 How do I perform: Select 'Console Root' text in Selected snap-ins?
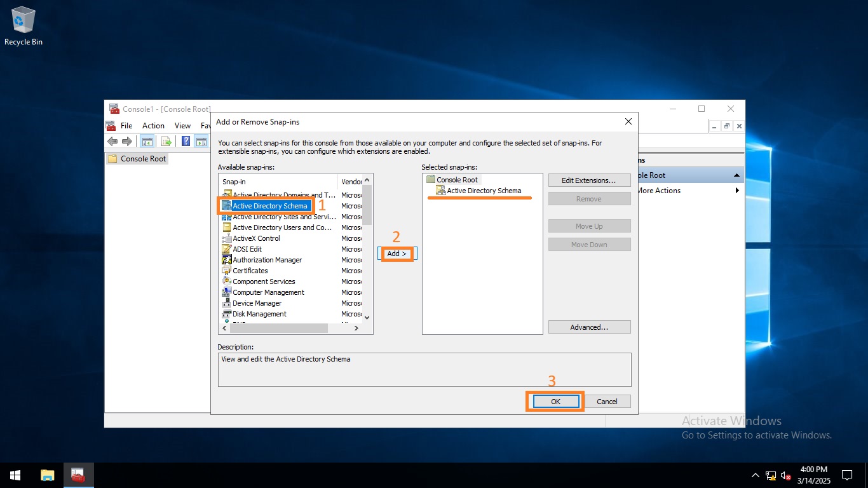pos(457,180)
